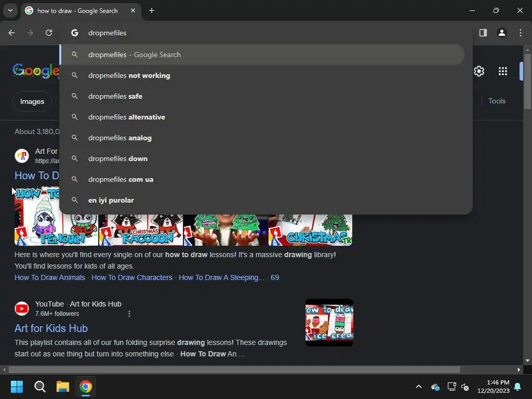Open the ice cream video thumbnail
This screenshot has height=399, width=532.
coord(329,323)
